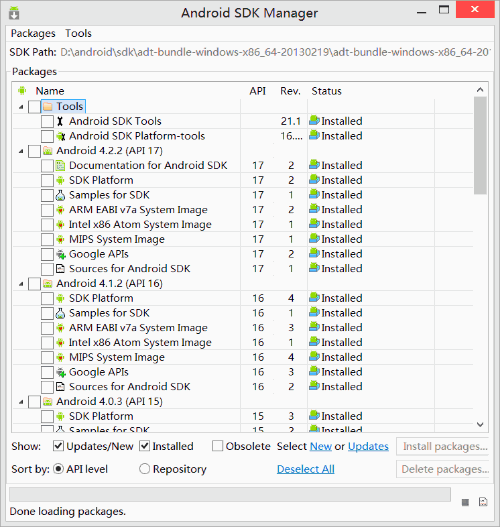
Task: Enable the Obsolete show checkbox
Action: pos(217,446)
